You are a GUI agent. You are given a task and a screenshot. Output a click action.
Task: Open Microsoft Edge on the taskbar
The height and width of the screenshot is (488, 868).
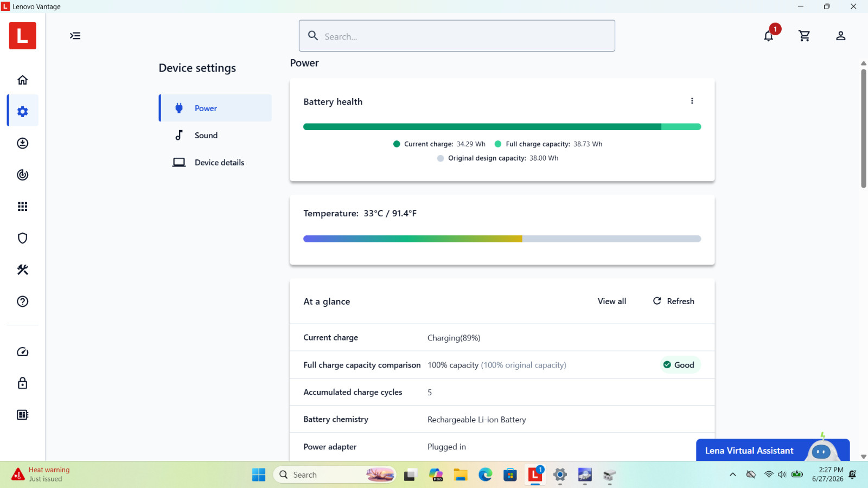coord(485,475)
